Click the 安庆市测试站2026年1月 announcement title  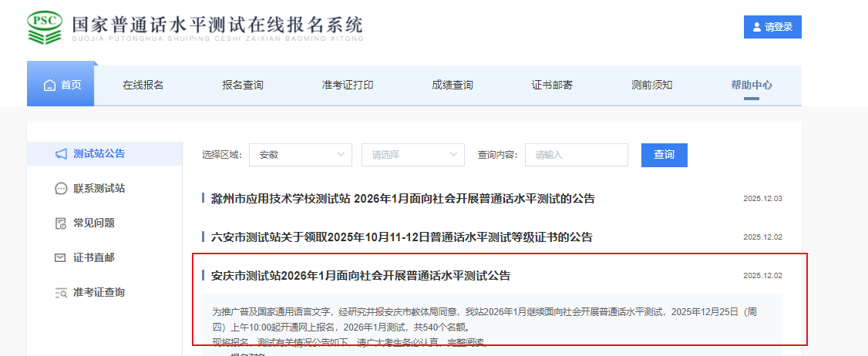point(360,276)
